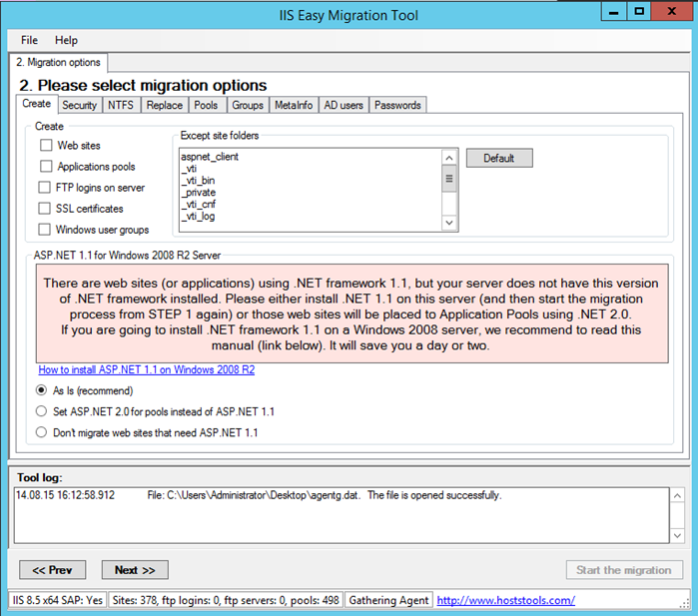Switch to the Passwords tab
Image resolution: width=698 pixels, height=616 pixels.
tap(397, 105)
